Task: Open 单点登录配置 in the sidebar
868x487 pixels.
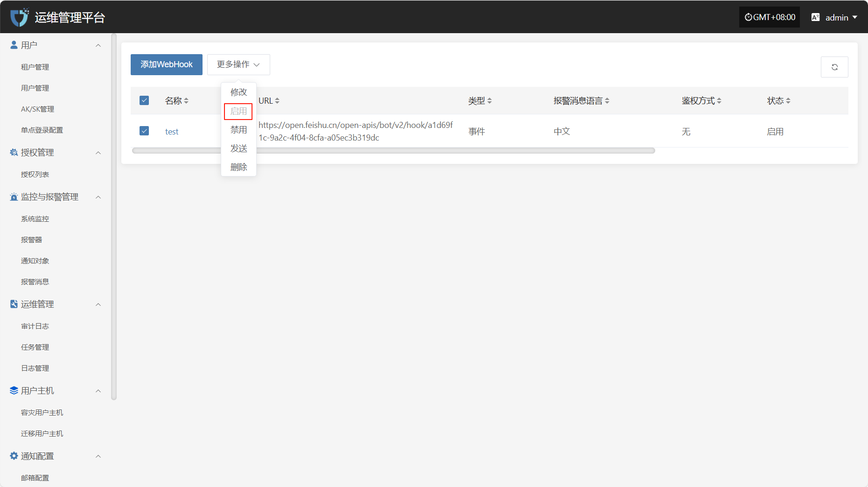Action: (42, 130)
